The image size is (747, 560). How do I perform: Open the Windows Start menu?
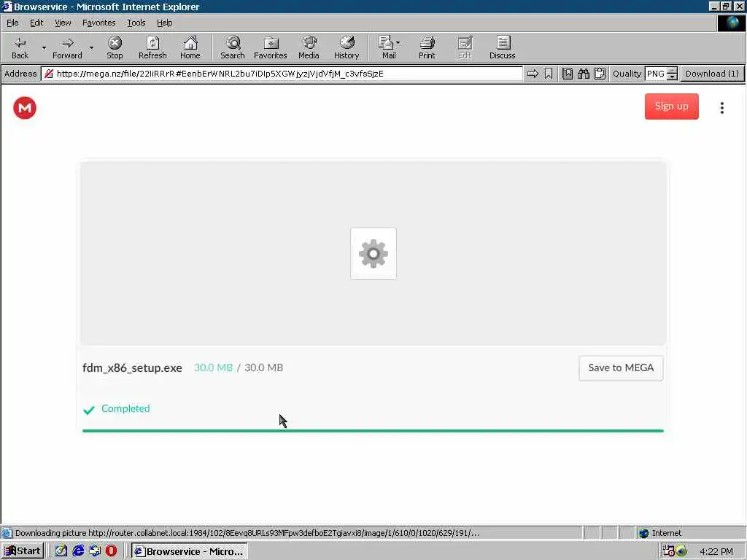click(23, 551)
